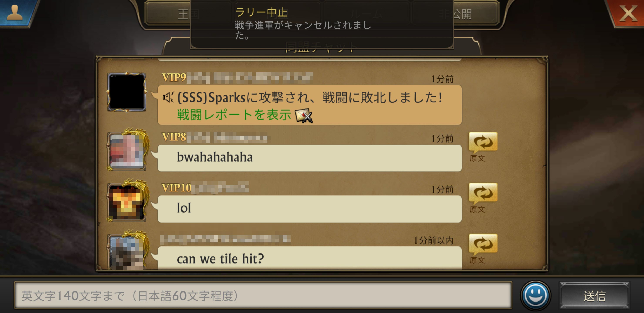Click the translate icon beside bwahahahaha message
The image size is (644, 313).
(x=483, y=142)
